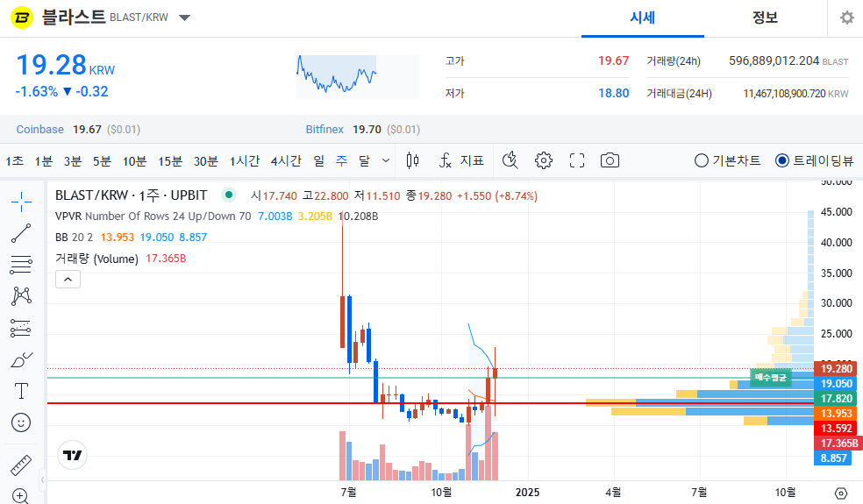Image resolution: width=863 pixels, height=504 pixels.
Task: Select the brush drawing tool
Action: tap(21, 360)
